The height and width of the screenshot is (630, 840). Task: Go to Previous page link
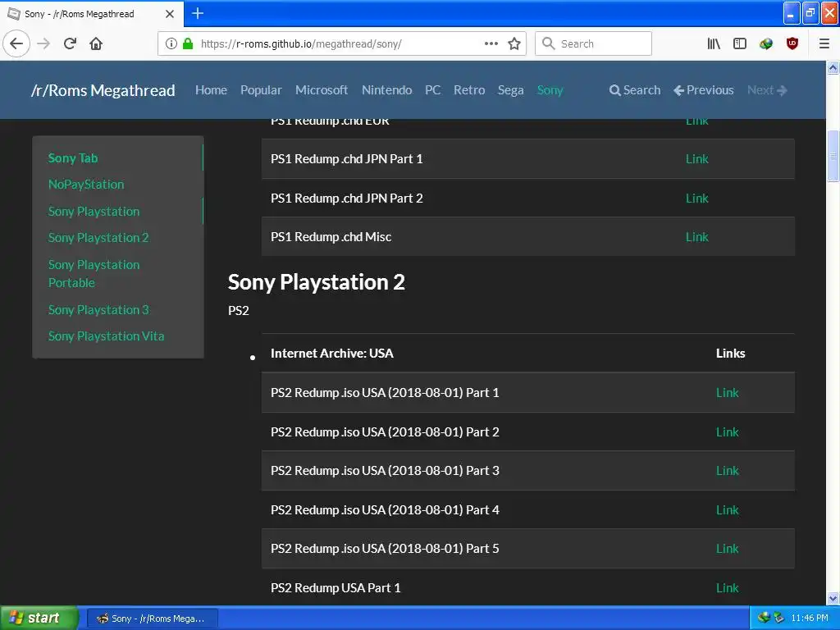click(703, 90)
